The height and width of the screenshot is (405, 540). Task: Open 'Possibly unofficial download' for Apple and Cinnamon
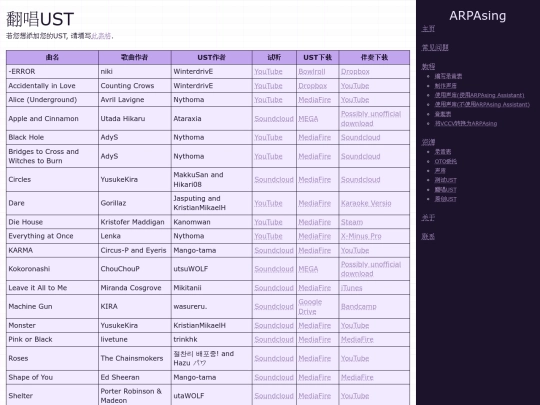tap(371, 118)
